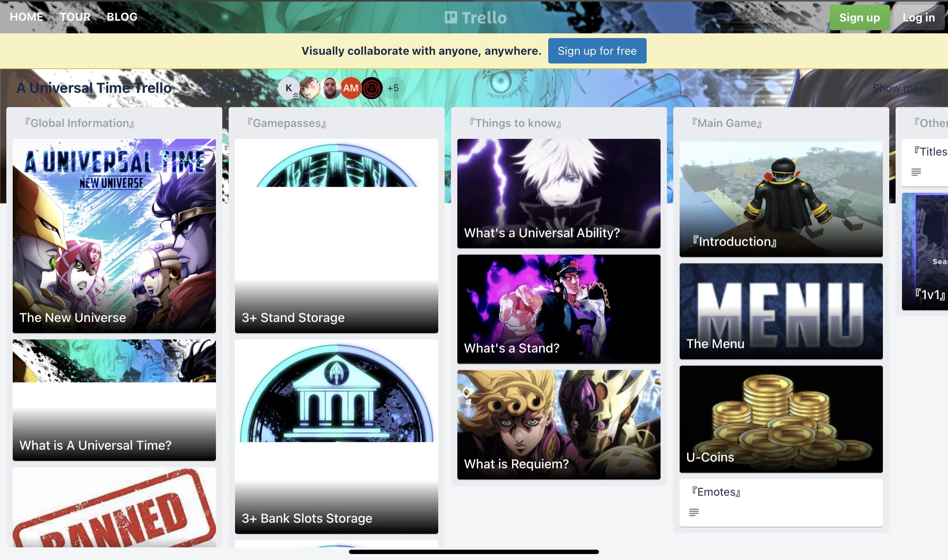
Task: Click description icon on Titles card
Action: pyautogui.click(x=916, y=172)
